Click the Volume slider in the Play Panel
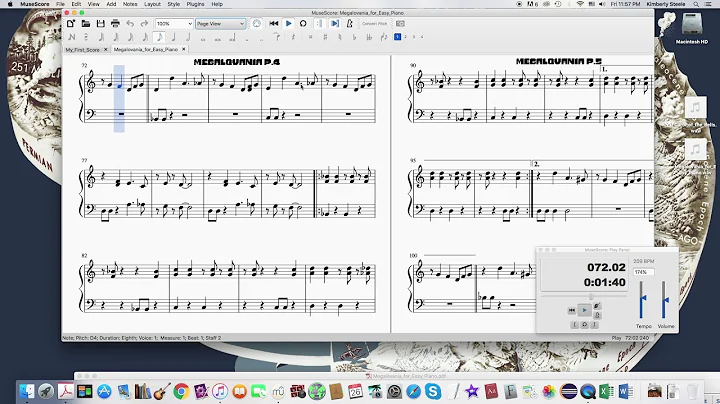The height and width of the screenshot is (404, 720). pyautogui.click(x=664, y=299)
